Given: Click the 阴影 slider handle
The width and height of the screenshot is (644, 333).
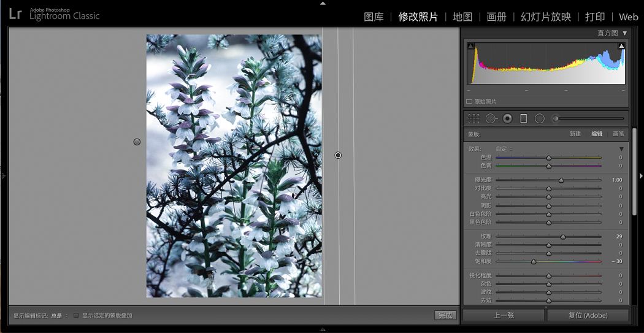Looking at the screenshot, I should coord(549,205).
